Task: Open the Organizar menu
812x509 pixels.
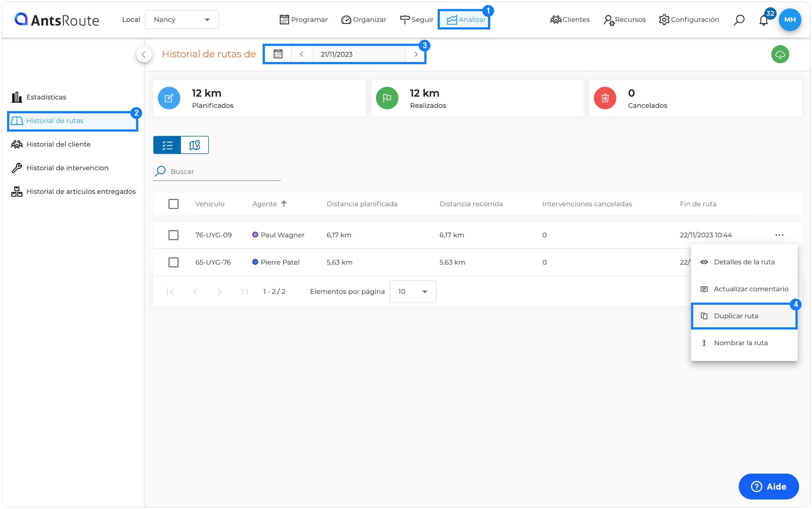Action: coord(364,20)
